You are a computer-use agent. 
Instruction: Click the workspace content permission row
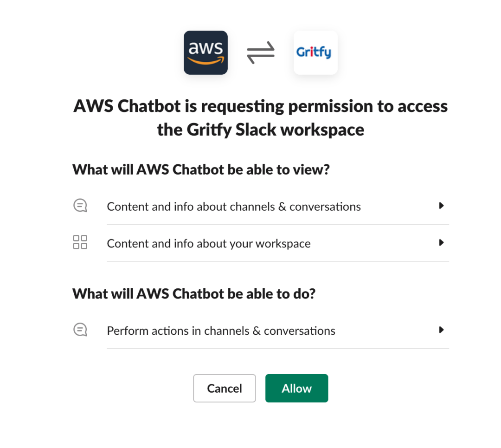point(209,243)
